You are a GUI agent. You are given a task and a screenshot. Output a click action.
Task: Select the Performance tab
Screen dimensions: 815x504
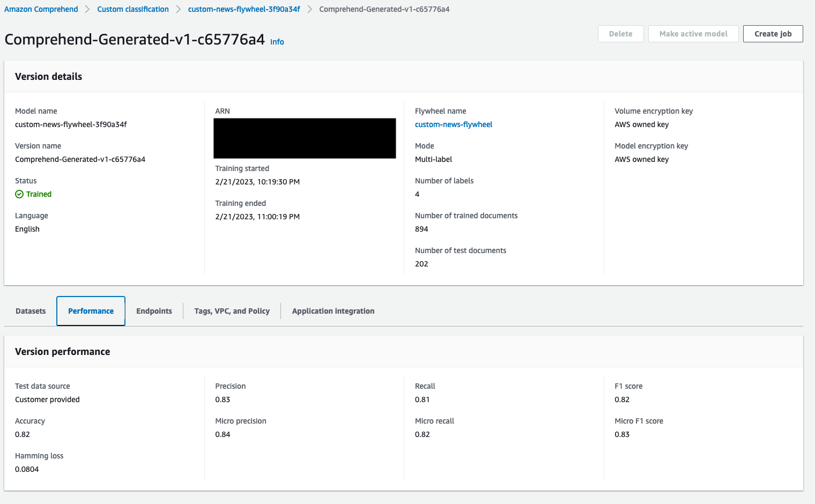(x=91, y=311)
